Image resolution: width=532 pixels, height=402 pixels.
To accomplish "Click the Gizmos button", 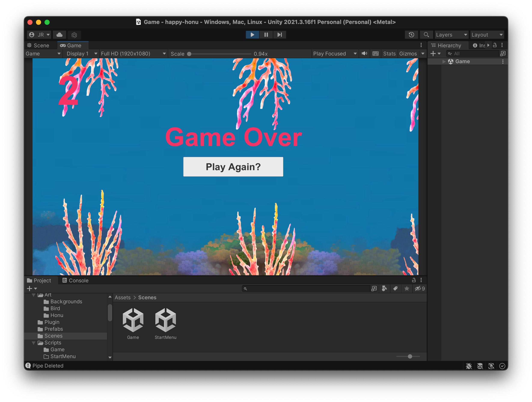I will tap(408, 54).
